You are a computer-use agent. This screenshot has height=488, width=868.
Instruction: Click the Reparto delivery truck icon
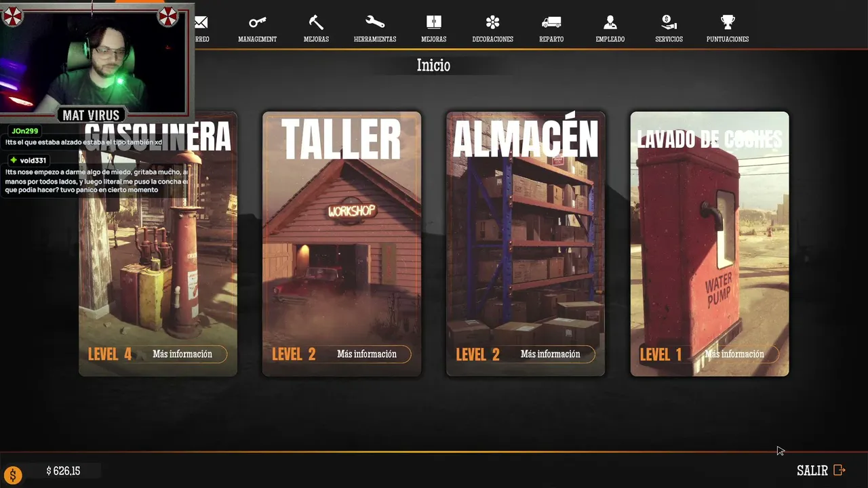[x=551, y=22]
